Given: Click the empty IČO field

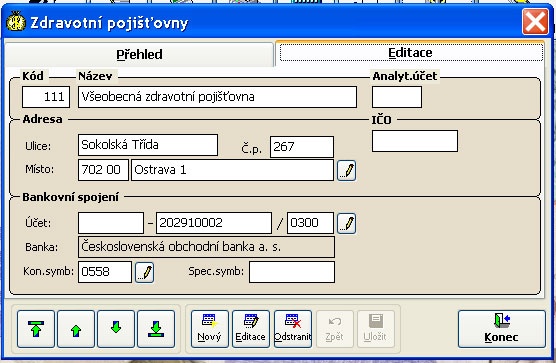Looking at the screenshot, I should coord(415,141).
